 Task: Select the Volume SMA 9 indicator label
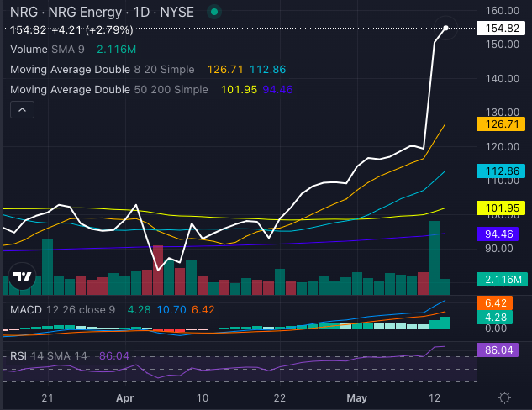48,50
